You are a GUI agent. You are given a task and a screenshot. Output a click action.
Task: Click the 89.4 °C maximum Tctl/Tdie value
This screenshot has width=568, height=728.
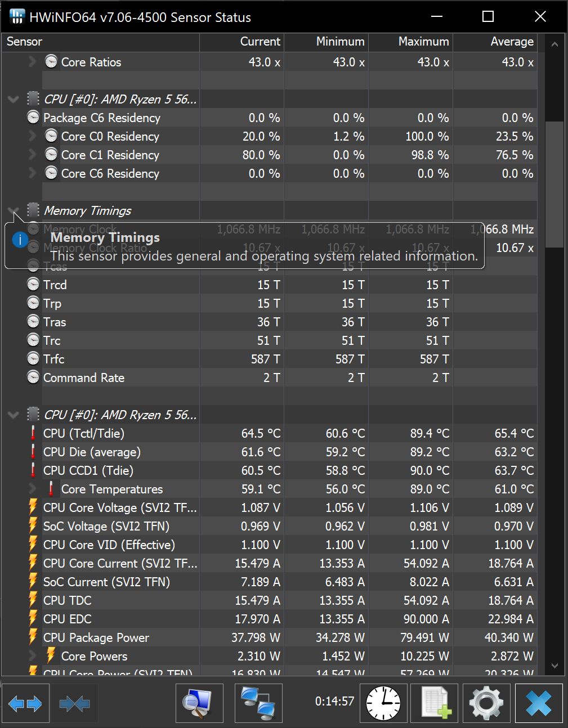tap(430, 433)
